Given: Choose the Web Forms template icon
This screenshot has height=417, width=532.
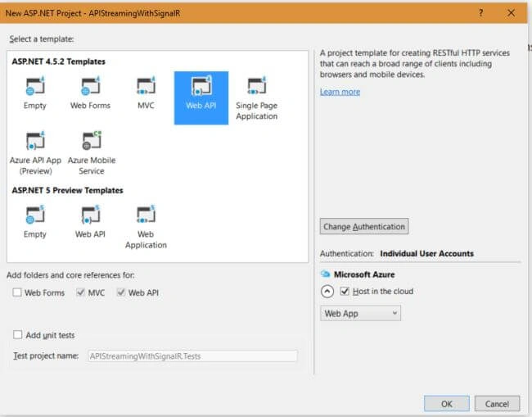Looking at the screenshot, I should point(91,86).
